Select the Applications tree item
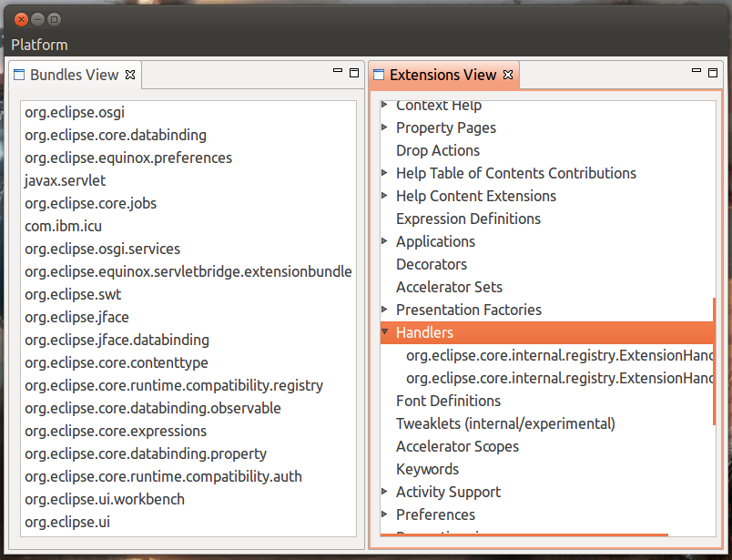This screenshot has height=560, width=732. tap(435, 241)
